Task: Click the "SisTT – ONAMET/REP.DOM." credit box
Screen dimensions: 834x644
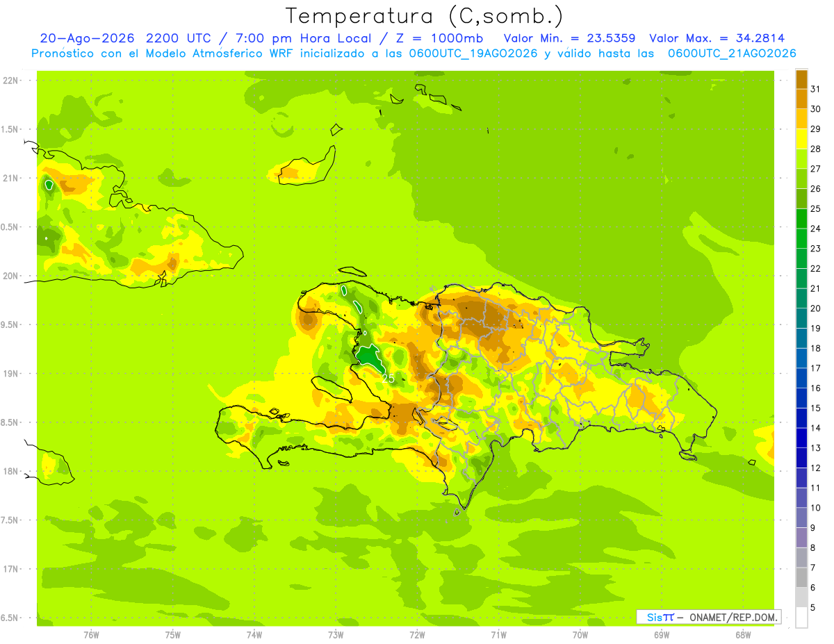Action: 708,617
